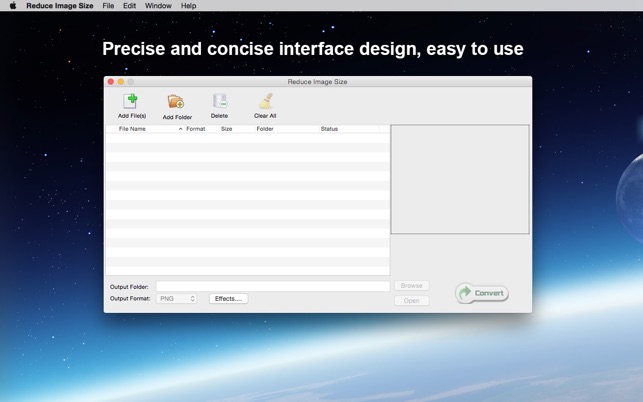Open the Window menu
The width and height of the screenshot is (643, 402).
[158, 6]
